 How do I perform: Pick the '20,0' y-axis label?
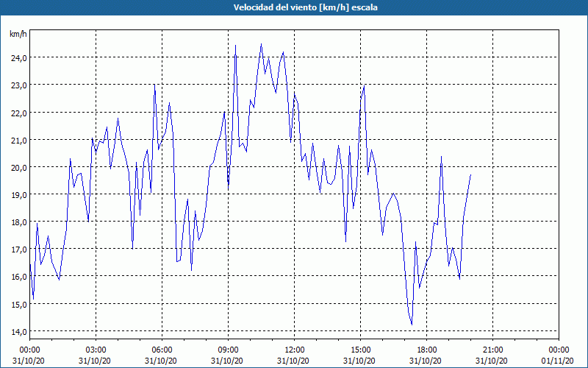[x=19, y=168]
